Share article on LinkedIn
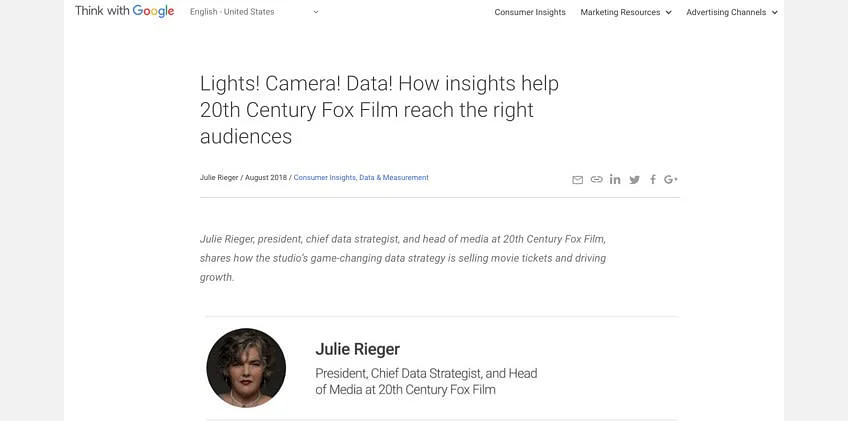The height and width of the screenshot is (421, 848). coord(615,179)
